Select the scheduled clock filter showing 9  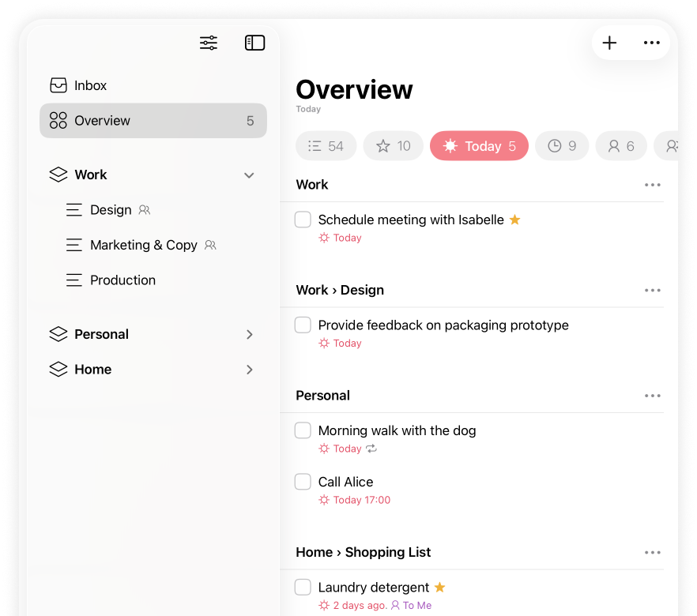tap(561, 146)
